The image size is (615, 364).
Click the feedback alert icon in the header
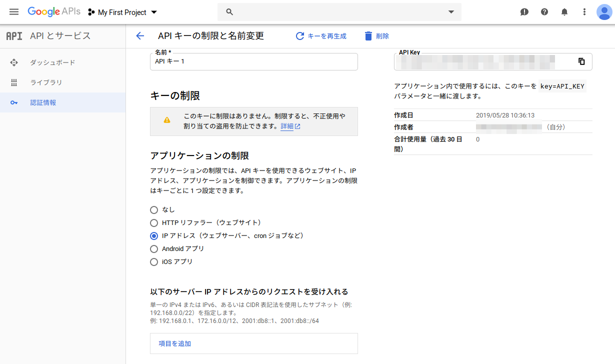[x=524, y=12]
